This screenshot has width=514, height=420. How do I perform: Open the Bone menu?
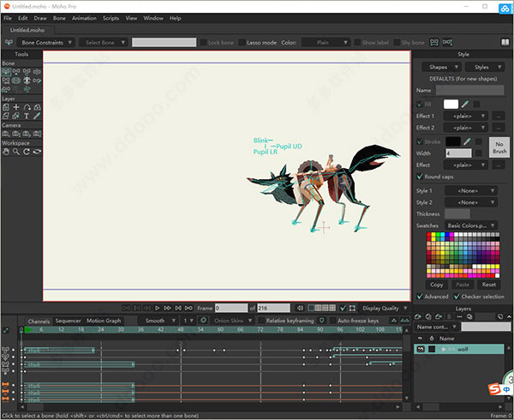59,18
